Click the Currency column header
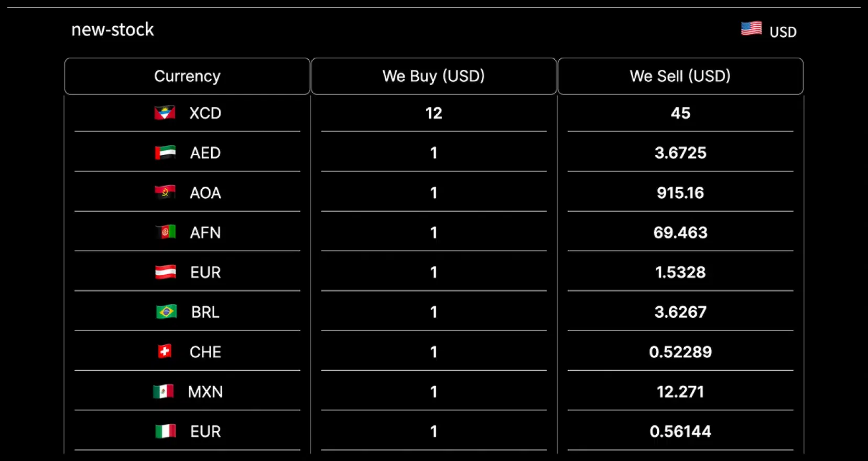868x461 pixels. tap(187, 76)
